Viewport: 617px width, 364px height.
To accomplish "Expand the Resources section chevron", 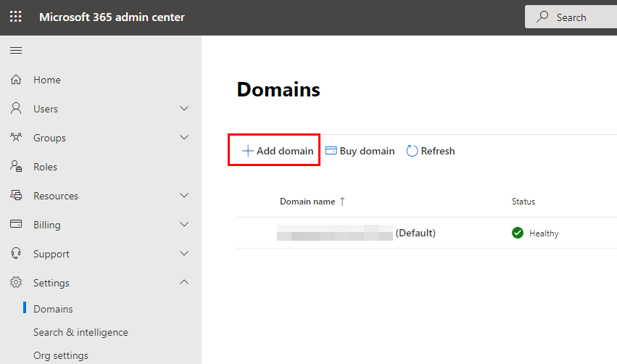I will [183, 195].
